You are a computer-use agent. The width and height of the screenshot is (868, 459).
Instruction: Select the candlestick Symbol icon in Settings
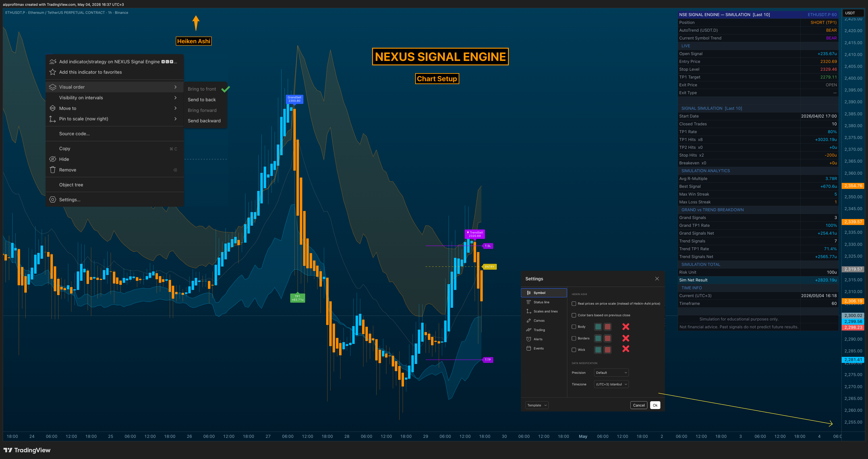[529, 293]
